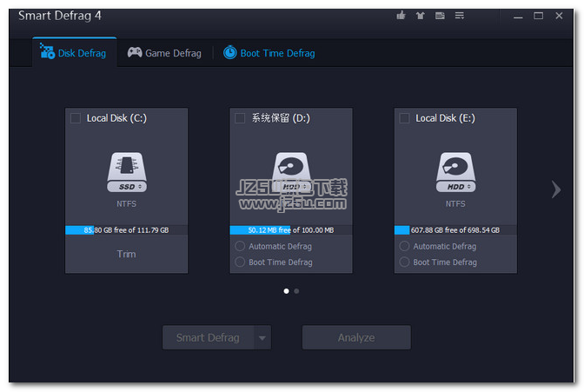Select the first page indicator dot
The height and width of the screenshot is (392, 584).
286,291
